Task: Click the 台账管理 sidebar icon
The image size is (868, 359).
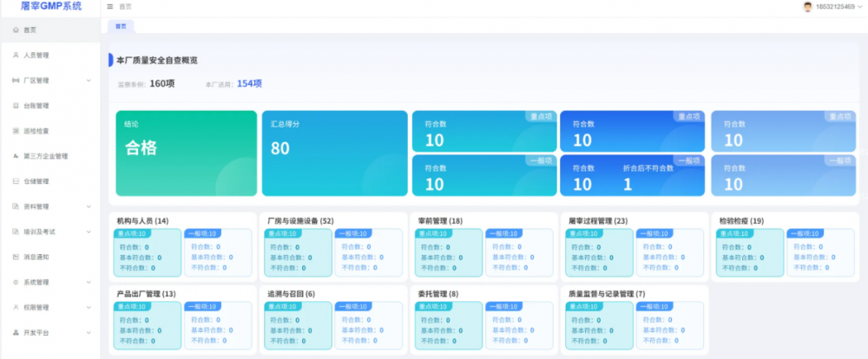Action: click(x=16, y=106)
